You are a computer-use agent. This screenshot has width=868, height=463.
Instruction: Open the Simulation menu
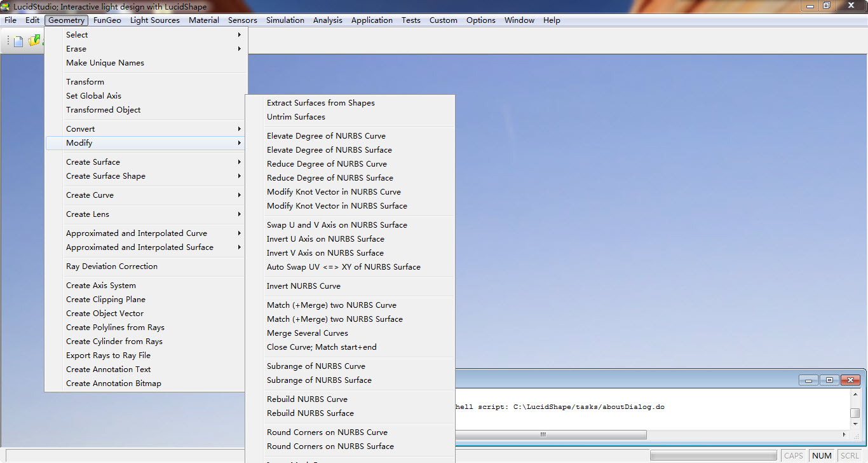(x=285, y=20)
